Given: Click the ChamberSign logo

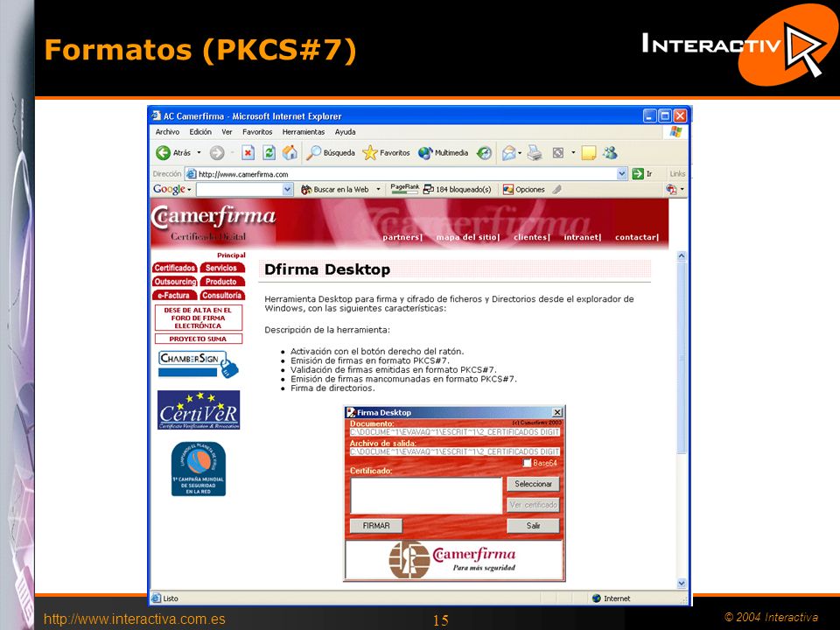Looking at the screenshot, I should point(199,364).
